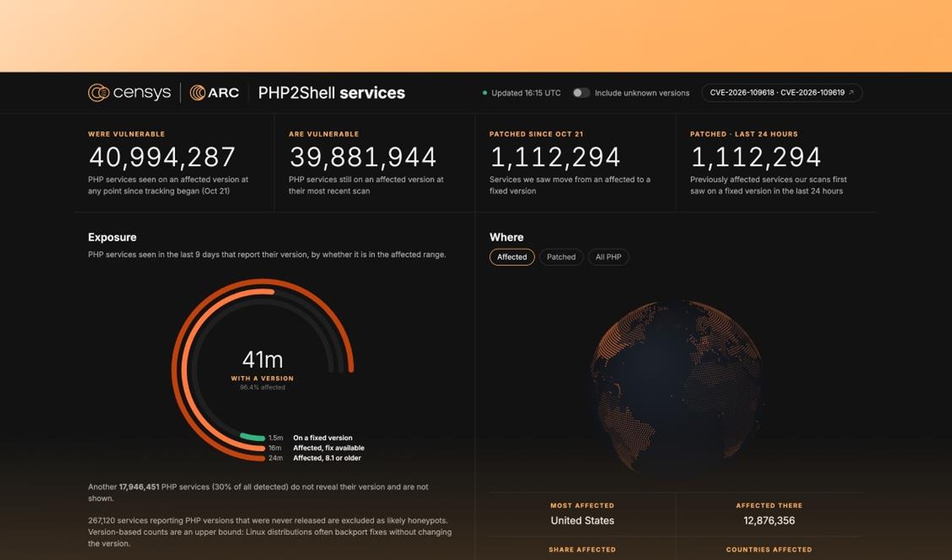The height and width of the screenshot is (560, 952).
Task: Click the 'United States' most affected value
Action: point(582,521)
